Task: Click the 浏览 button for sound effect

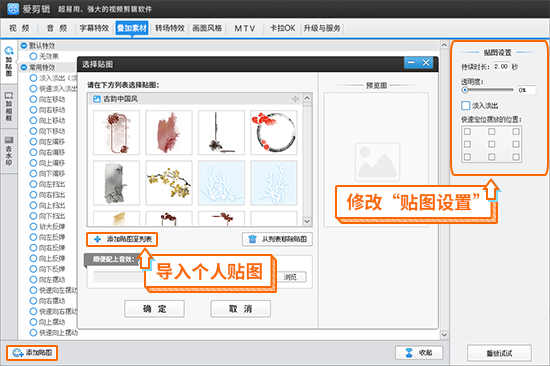Action: [290, 277]
